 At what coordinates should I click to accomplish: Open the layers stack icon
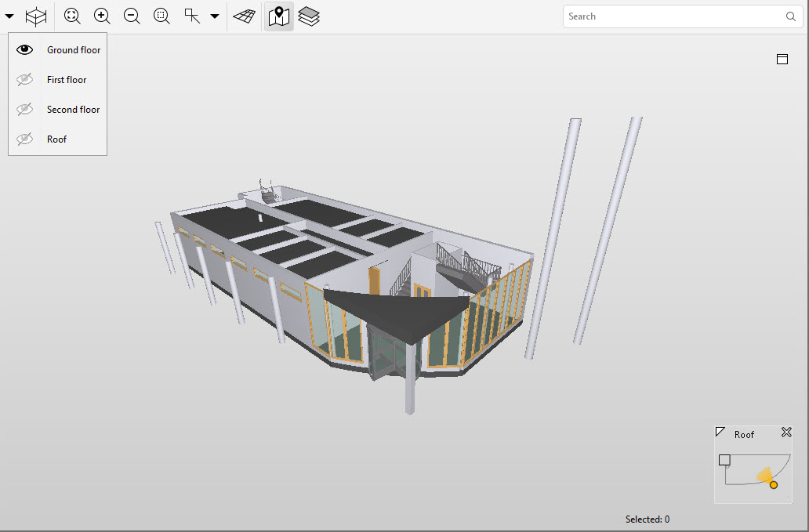(x=309, y=16)
